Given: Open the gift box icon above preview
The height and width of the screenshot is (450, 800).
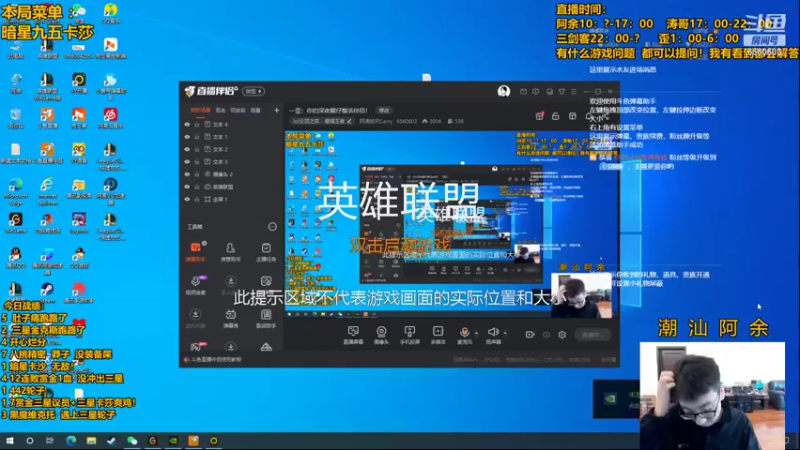Looking at the screenshot, I should tap(539, 116).
